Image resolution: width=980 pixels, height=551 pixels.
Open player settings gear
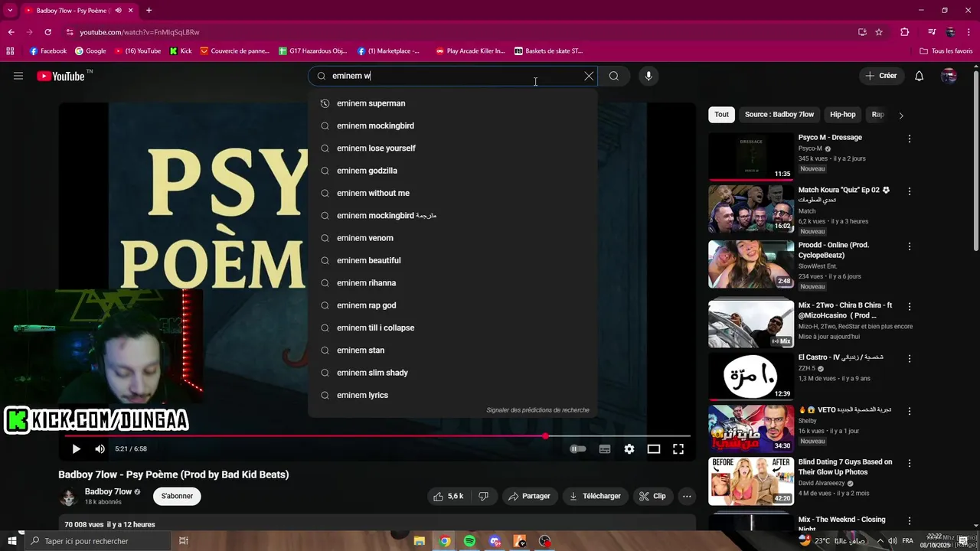click(x=629, y=449)
